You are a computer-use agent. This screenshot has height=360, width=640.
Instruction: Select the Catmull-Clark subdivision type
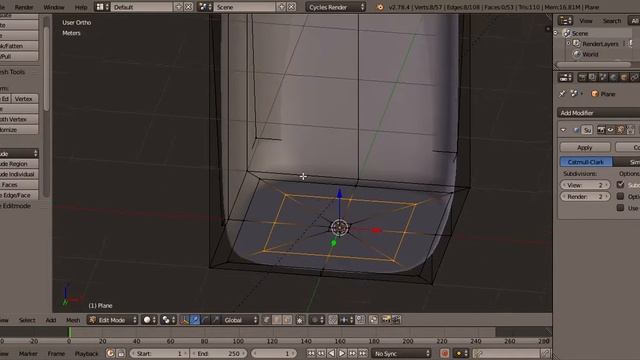(586, 162)
